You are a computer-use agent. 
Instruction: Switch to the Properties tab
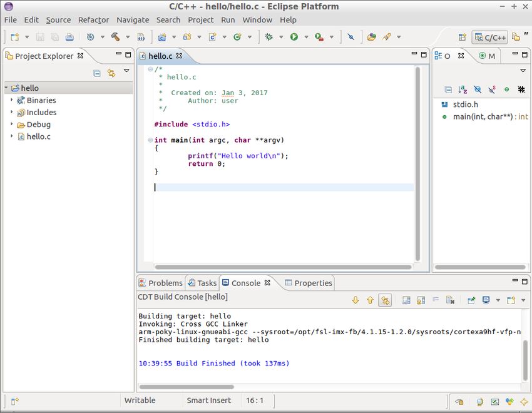click(x=309, y=283)
